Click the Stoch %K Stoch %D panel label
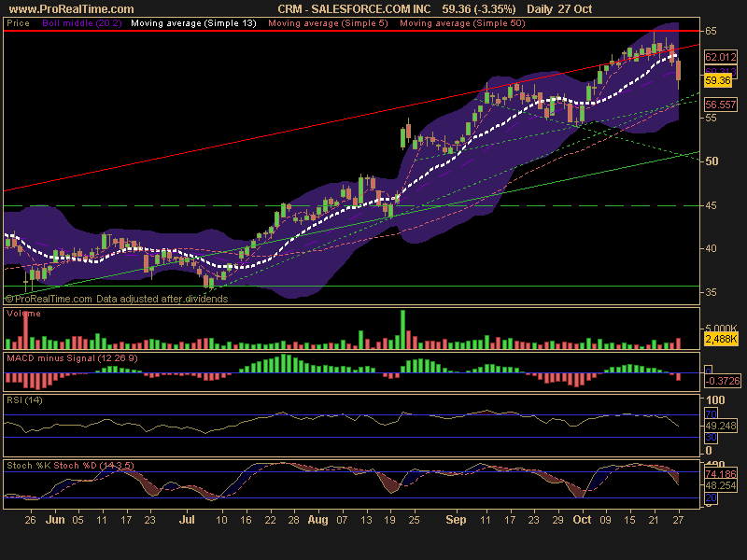The height and width of the screenshot is (560, 747). tap(70, 465)
